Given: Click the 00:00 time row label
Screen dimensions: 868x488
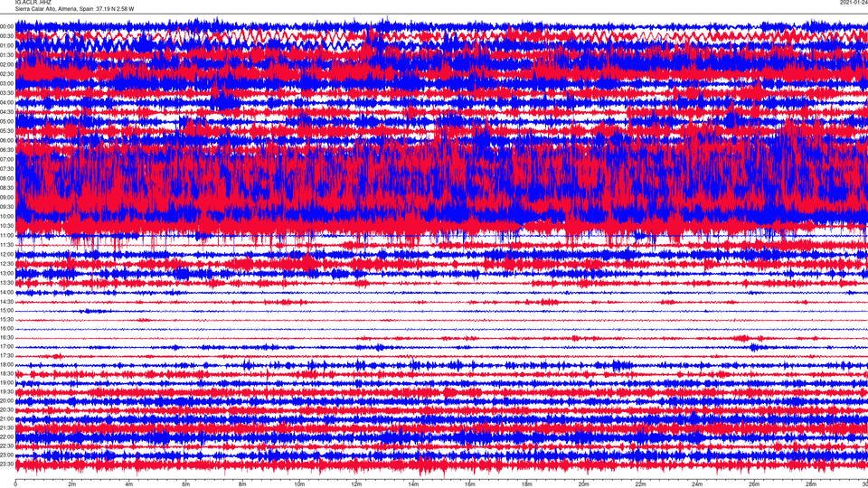Looking at the screenshot, I should pyautogui.click(x=7, y=26).
